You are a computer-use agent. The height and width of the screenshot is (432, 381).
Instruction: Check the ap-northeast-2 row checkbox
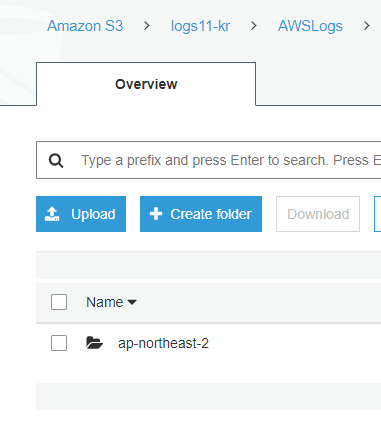[59, 343]
